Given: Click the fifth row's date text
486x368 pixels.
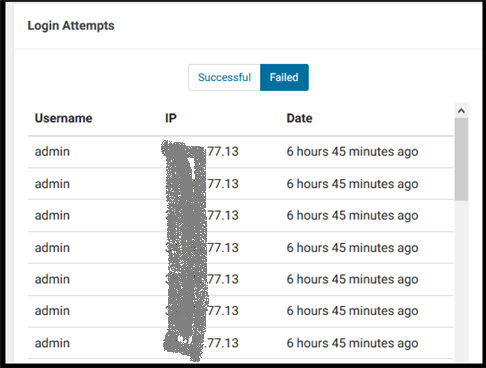Looking at the screenshot, I should tap(352, 279).
